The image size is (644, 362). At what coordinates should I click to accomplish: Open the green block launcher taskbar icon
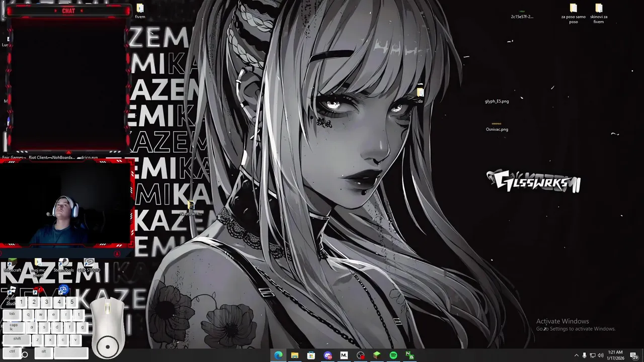tap(377, 355)
